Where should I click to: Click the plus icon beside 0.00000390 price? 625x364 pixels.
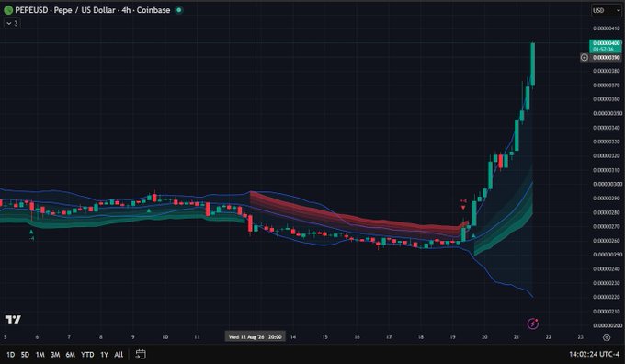coord(584,57)
